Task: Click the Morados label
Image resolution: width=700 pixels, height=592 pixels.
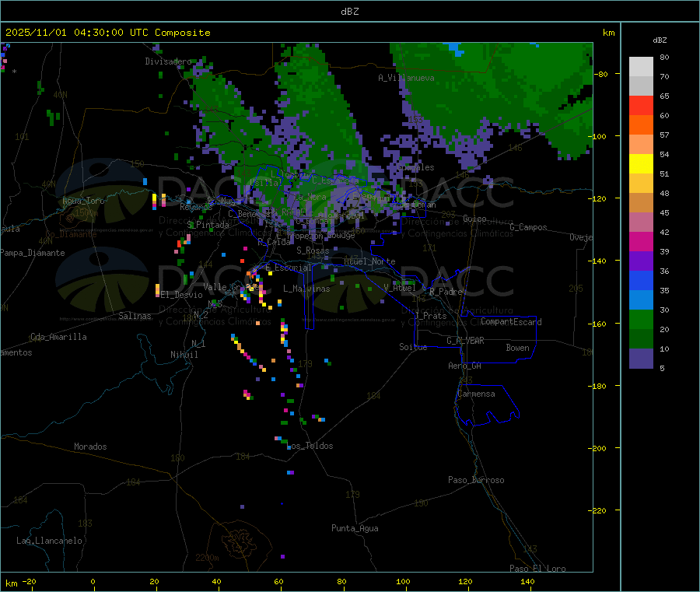Action: tap(90, 447)
